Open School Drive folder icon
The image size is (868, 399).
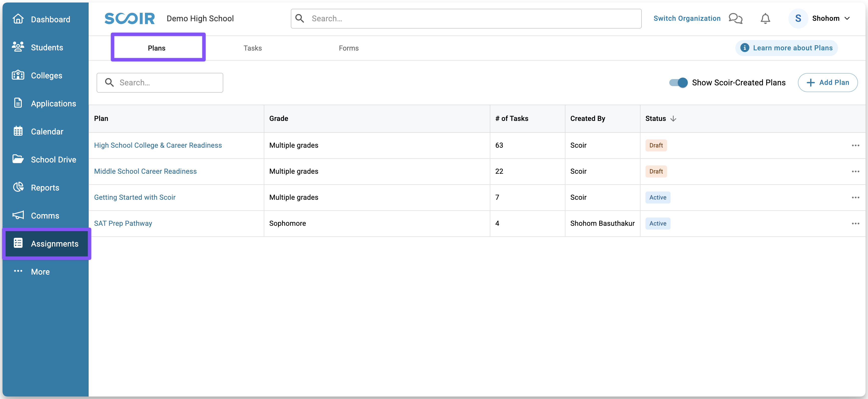18,159
